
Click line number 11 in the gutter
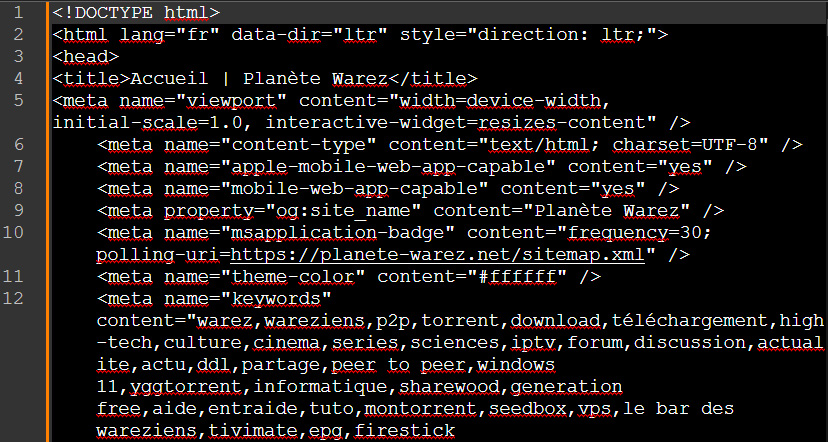13,276
